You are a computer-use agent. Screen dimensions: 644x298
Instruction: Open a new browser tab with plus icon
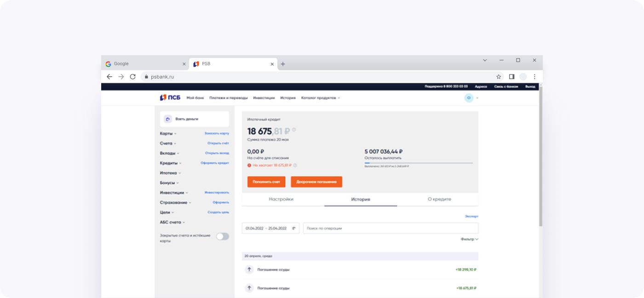(x=283, y=64)
